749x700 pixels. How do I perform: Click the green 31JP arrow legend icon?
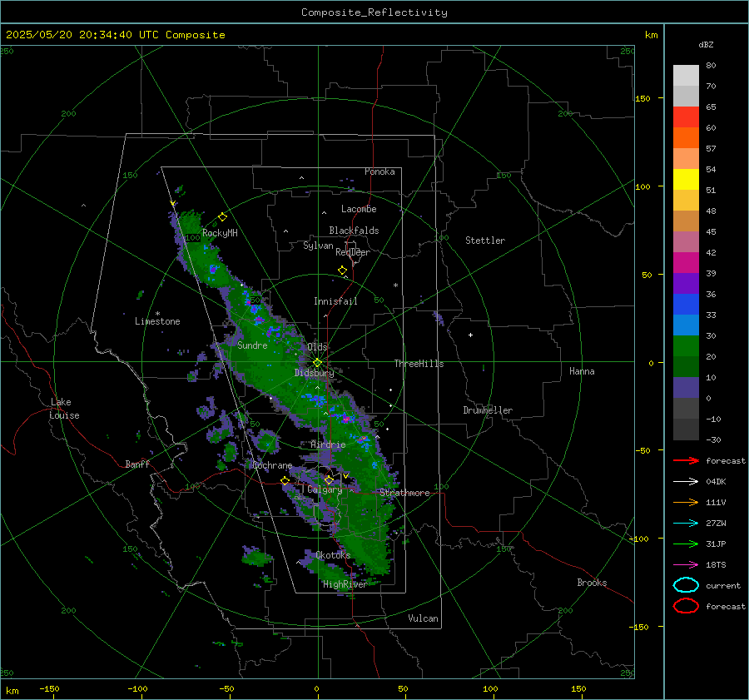click(x=686, y=544)
